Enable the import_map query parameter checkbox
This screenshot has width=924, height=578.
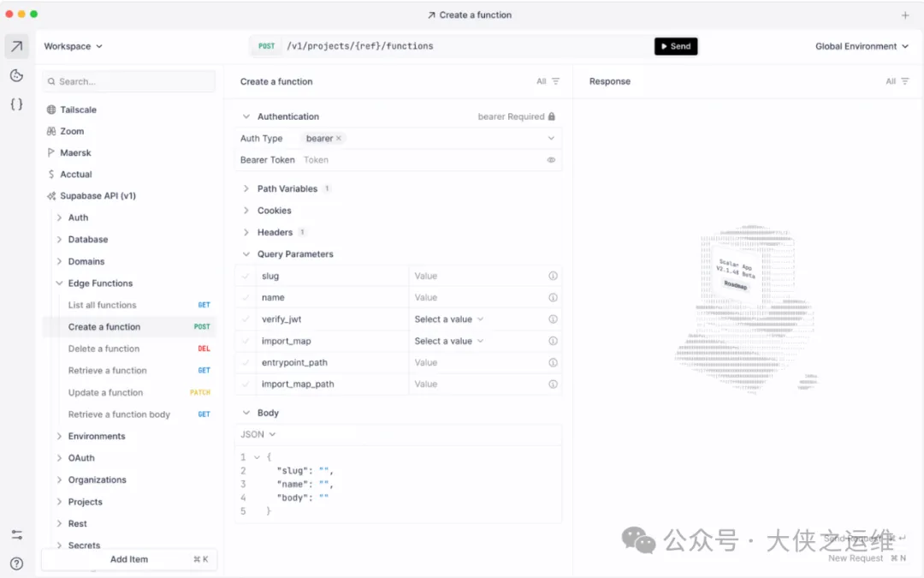(x=246, y=341)
